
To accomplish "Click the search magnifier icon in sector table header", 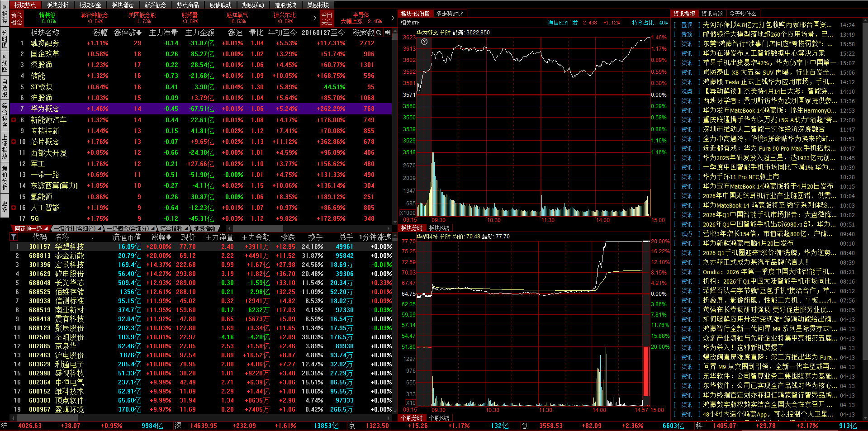I will coord(379,33).
